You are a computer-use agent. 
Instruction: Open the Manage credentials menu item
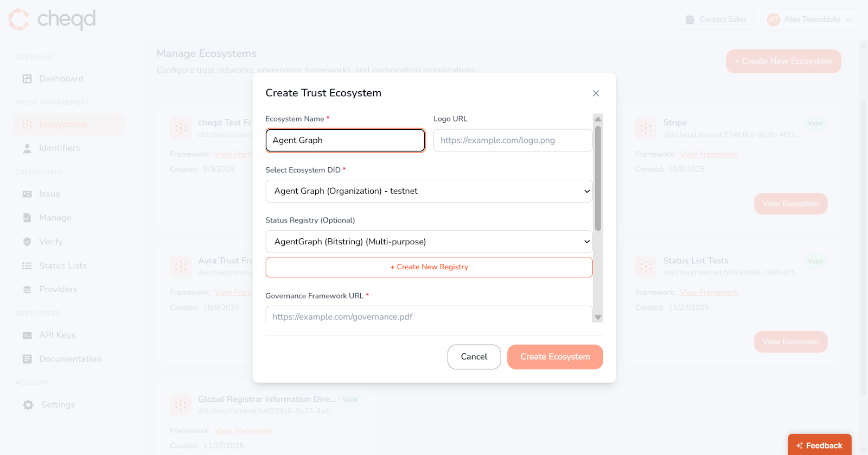[x=55, y=218]
